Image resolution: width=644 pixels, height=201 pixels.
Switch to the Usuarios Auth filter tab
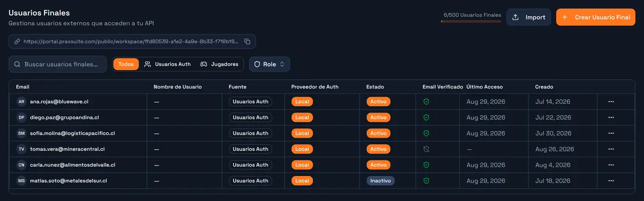pos(167,64)
